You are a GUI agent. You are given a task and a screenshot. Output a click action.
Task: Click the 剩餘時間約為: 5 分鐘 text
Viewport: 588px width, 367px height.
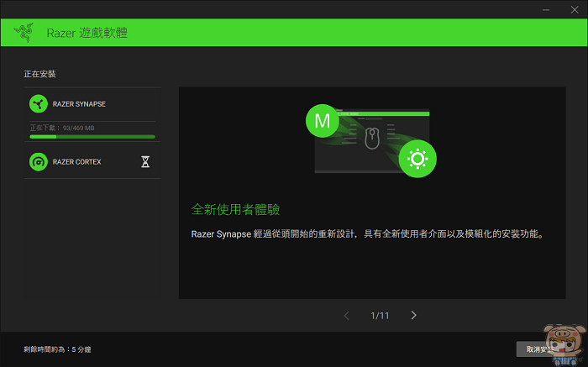[x=57, y=349]
